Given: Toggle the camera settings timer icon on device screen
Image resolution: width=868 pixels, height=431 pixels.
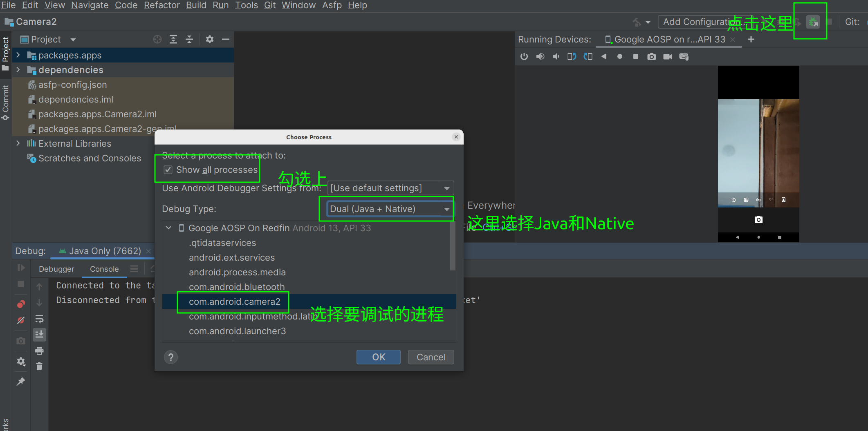Looking at the screenshot, I should coord(733,200).
